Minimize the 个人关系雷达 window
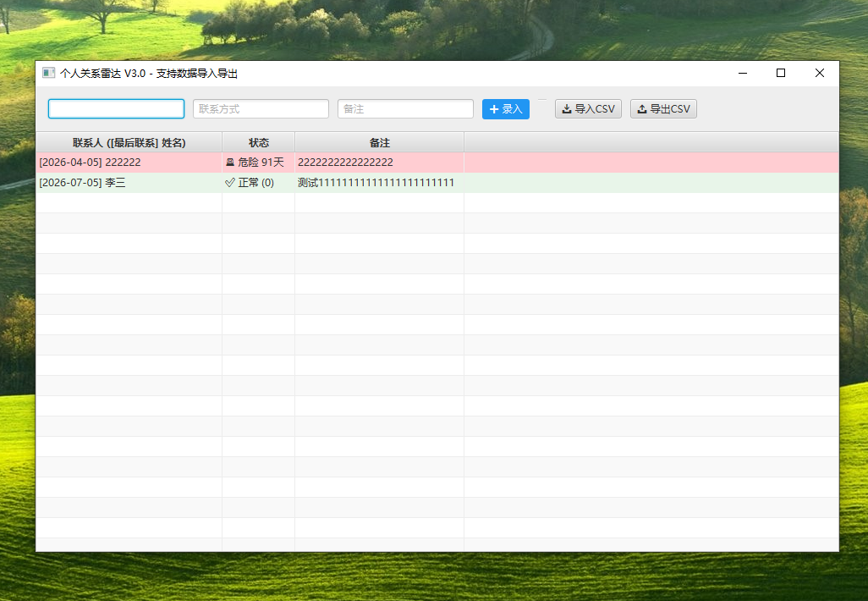 pyautogui.click(x=743, y=73)
